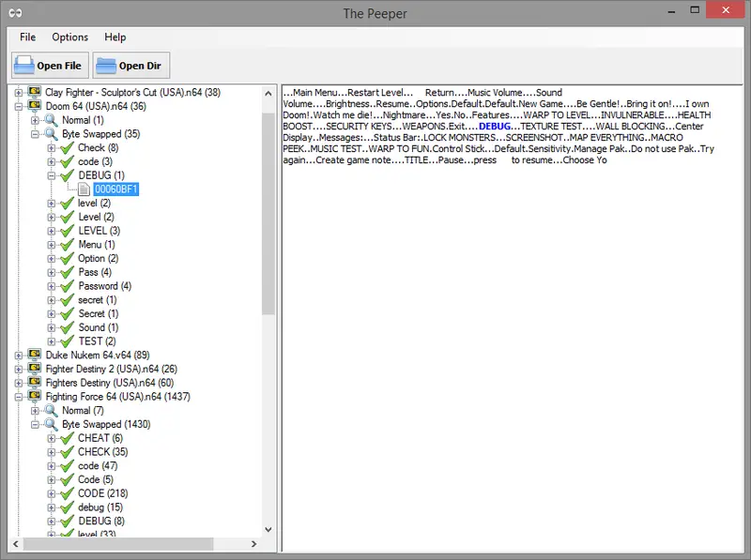Click the Fighters Destiny ROM icon
The height and width of the screenshot is (560, 751).
35,382
